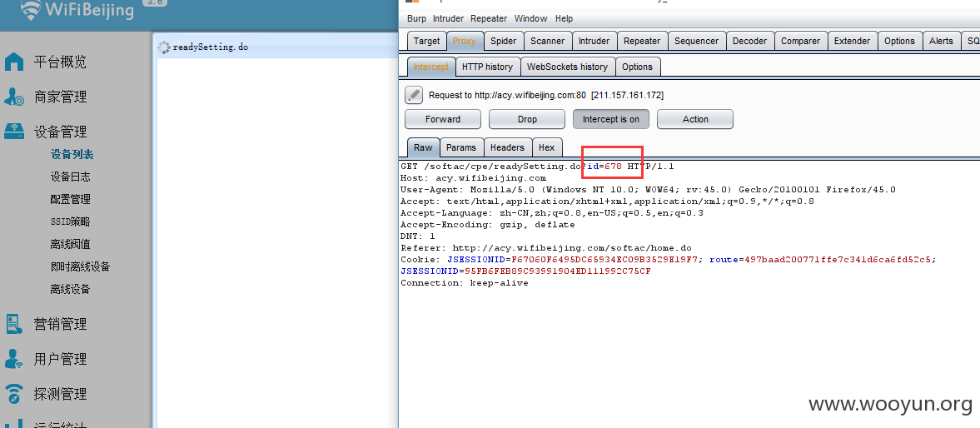Image resolution: width=980 pixels, height=428 pixels.
Task: Open the 平台概览 menu entry
Action: [60, 62]
